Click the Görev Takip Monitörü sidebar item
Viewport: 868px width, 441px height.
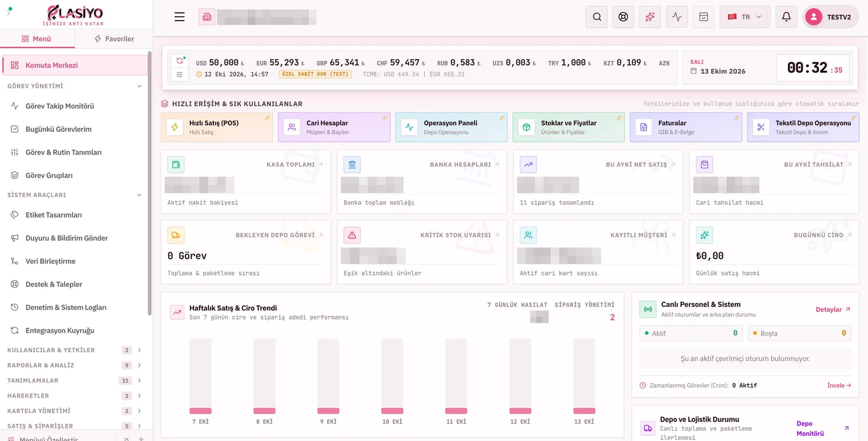coord(74,106)
